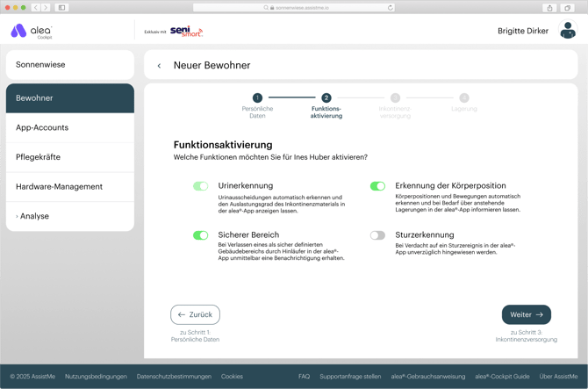Screen dimensions: 588x389
Task: Enable the Sturzerkennung toggle
Action: point(377,235)
